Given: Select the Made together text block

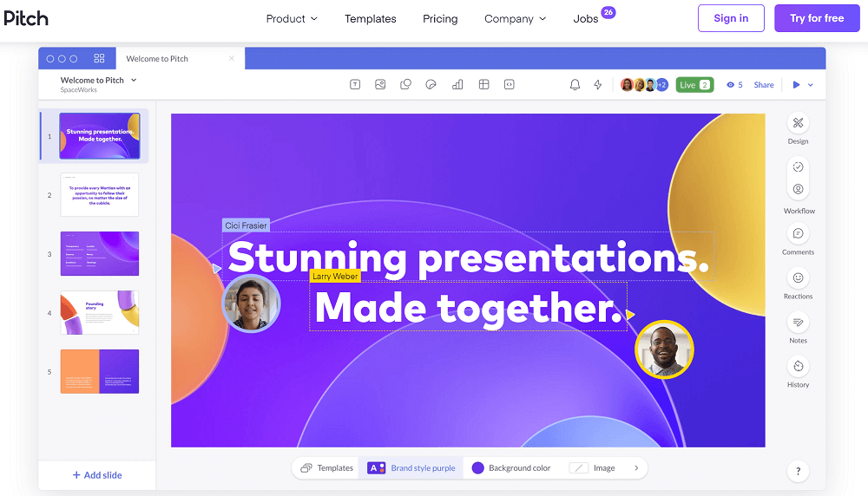Looking at the screenshot, I should [469, 308].
